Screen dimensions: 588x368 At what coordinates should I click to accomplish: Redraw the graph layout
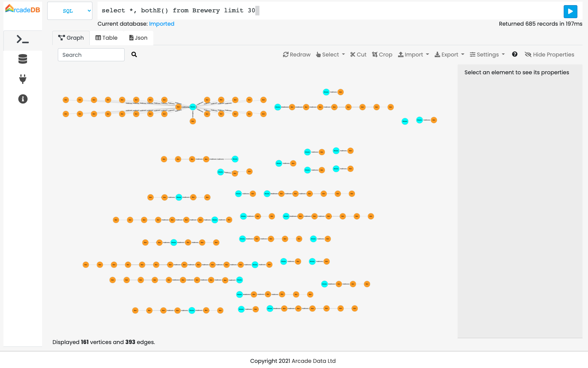296,54
